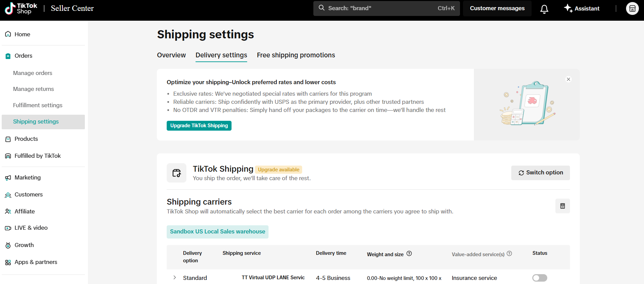
Task: Click the Orders clipboard icon
Action: [8, 56]
